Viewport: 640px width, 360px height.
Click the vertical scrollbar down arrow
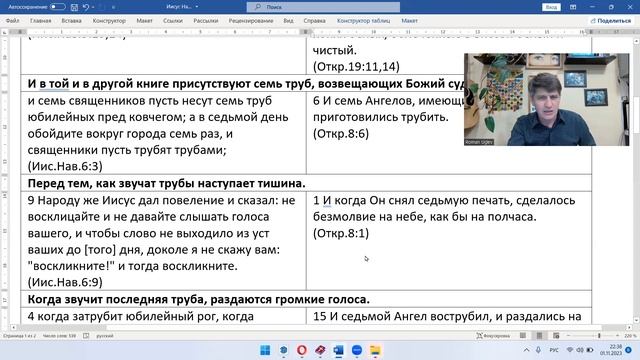pos(636,320)
